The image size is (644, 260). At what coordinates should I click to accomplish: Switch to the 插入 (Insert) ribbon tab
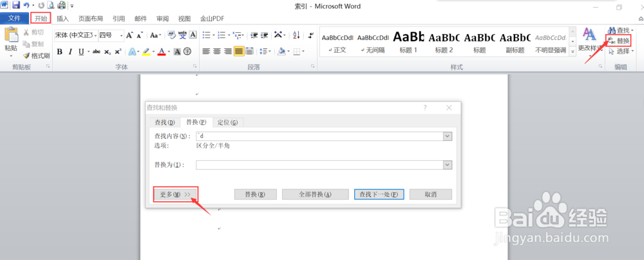[63, 19]
